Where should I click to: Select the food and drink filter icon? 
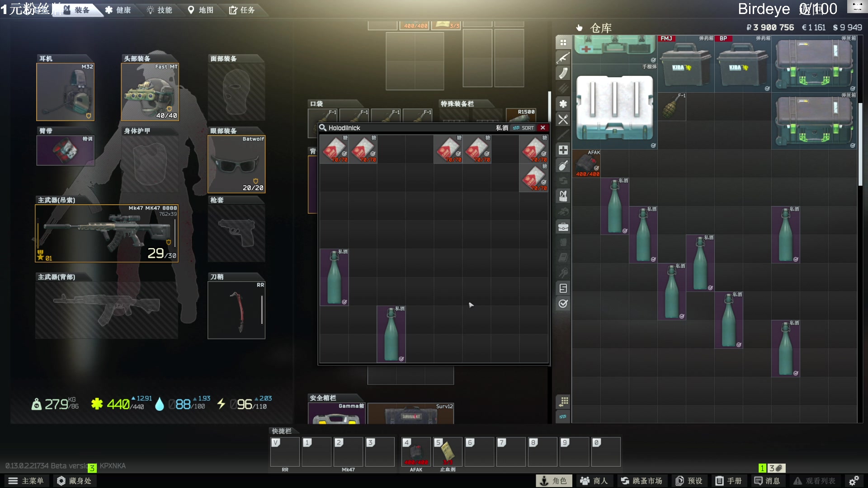(563, 119)
